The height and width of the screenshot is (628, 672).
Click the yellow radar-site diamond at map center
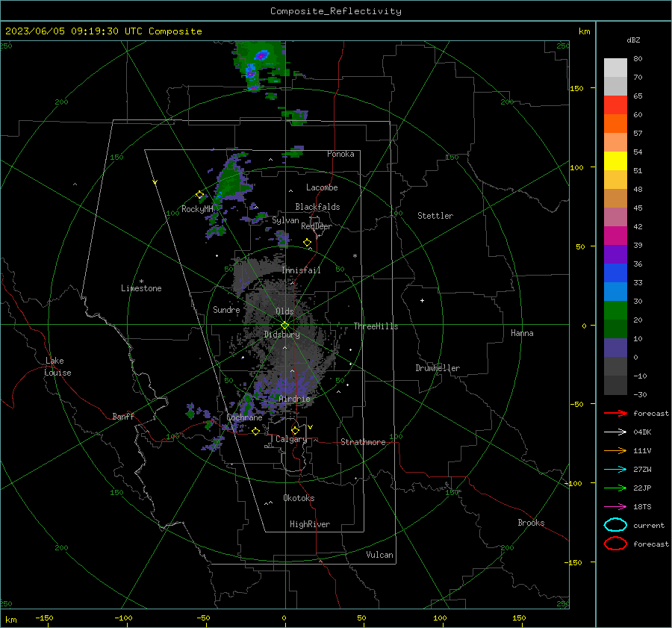(x=284, y=326)
